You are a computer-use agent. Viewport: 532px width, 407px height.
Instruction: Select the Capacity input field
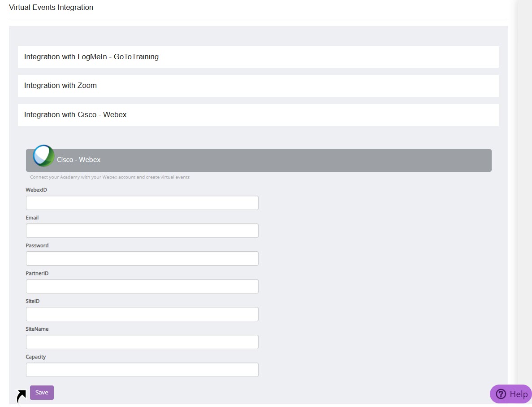142,370
